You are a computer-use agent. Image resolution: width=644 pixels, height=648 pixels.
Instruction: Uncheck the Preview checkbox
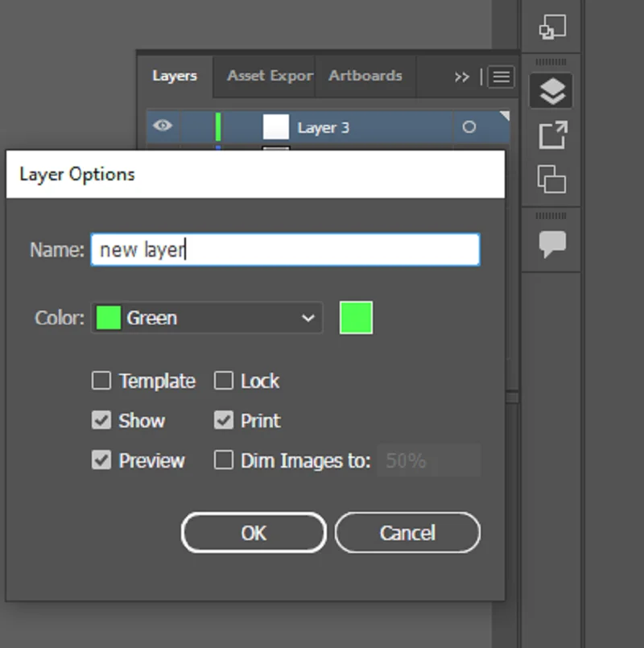tap(101, 460)
